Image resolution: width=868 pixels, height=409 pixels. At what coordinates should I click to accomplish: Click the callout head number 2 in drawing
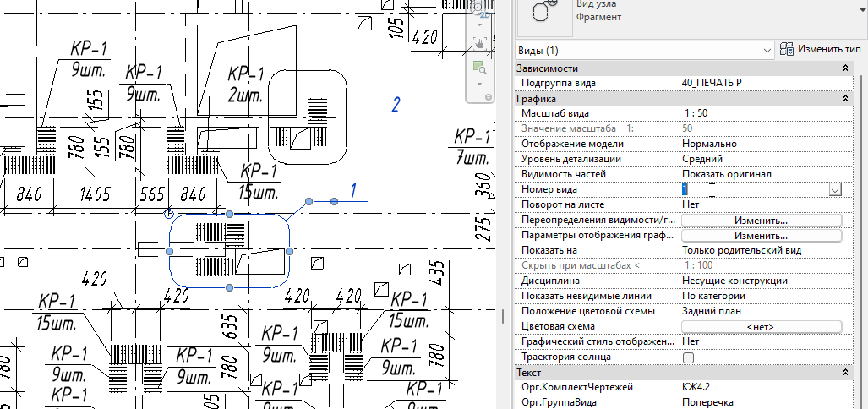(396, 105)
